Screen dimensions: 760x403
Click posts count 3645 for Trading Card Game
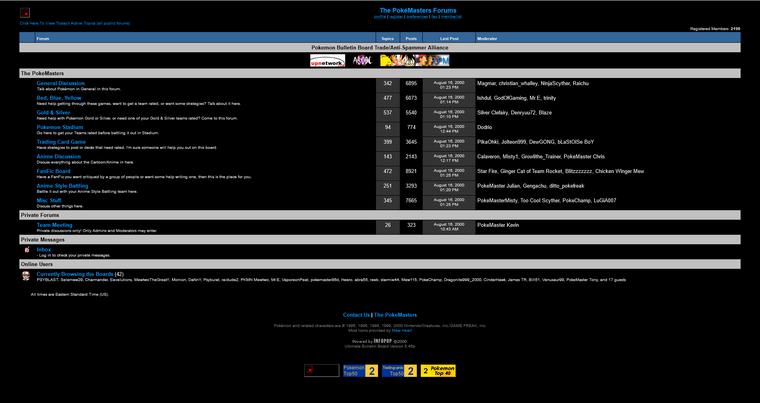pos(411,142)
